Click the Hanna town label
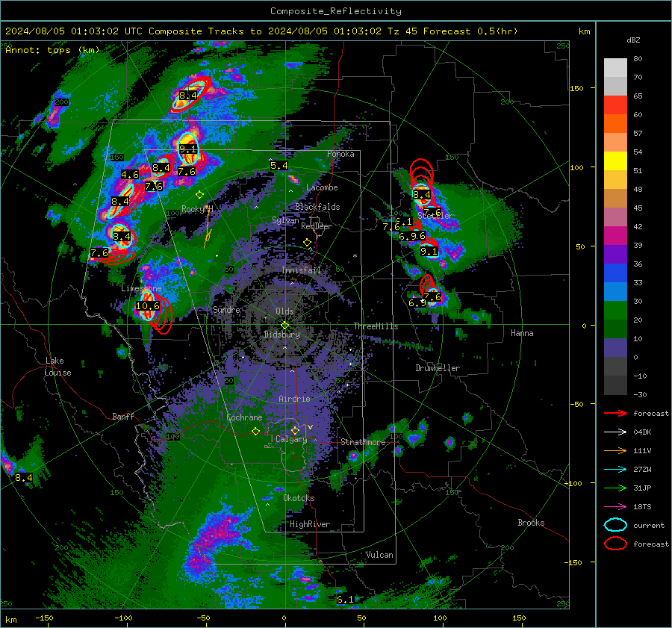The height and width of the screenshot is (628, 672). (x=522, y=333)
